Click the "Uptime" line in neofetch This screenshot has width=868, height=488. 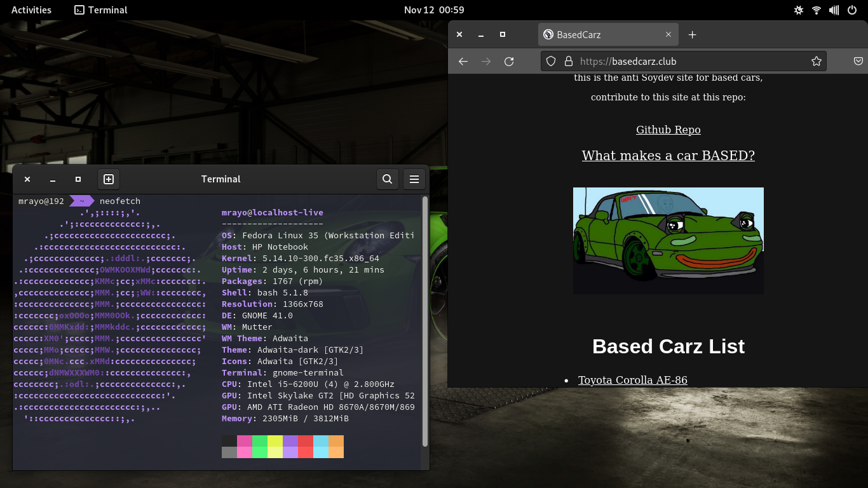tap(303, 270)
